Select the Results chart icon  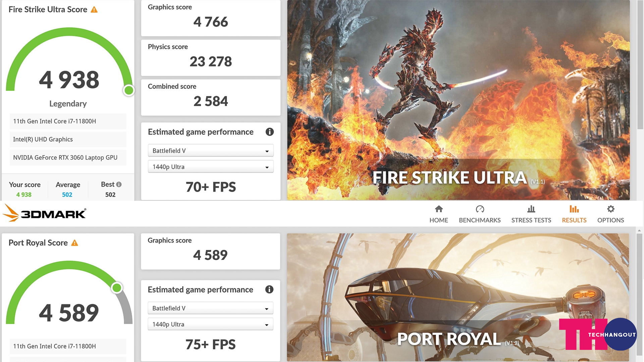tap(574, 209)
